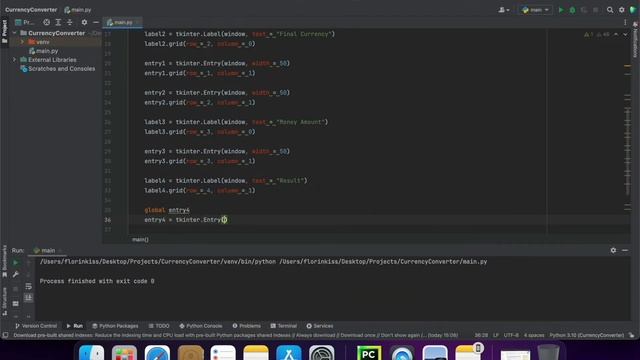Open Finder from the Dock

[x=91, y=353]
